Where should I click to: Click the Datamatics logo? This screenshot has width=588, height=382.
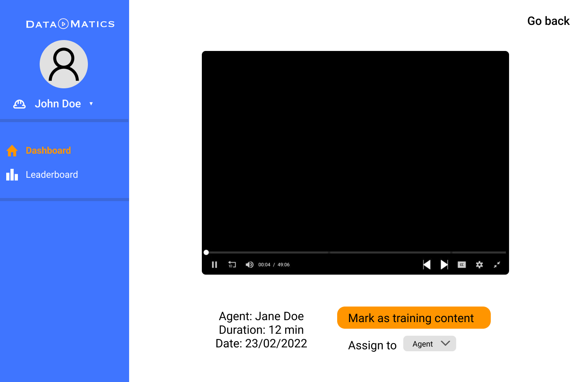pyautogui.click(x=70, y=24)
